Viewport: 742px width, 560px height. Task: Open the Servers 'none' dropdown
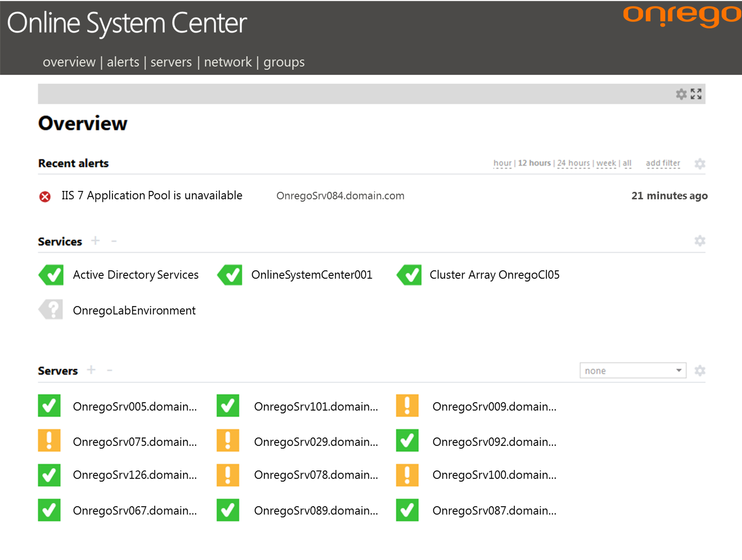632,371
